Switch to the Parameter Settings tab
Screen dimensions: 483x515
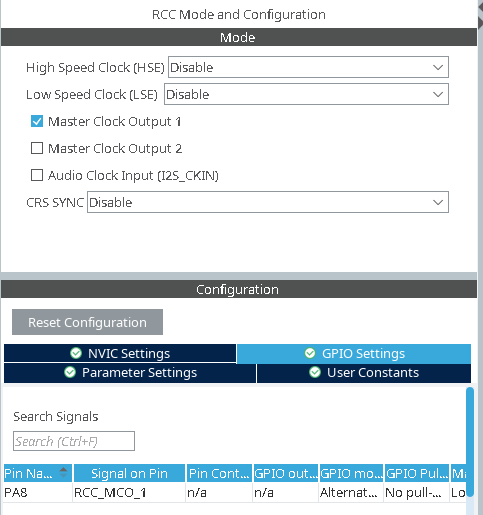(x=130, y=373)
